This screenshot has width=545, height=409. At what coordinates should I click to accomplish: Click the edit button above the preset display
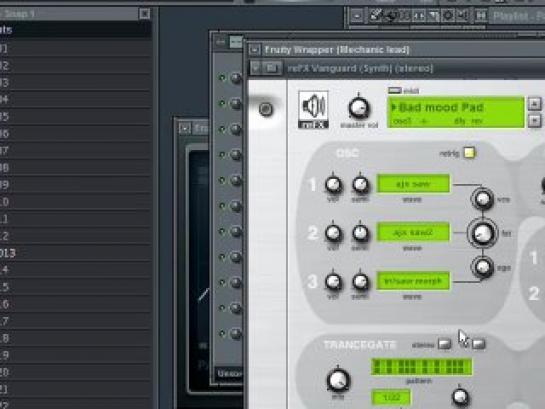coord(394,90)
